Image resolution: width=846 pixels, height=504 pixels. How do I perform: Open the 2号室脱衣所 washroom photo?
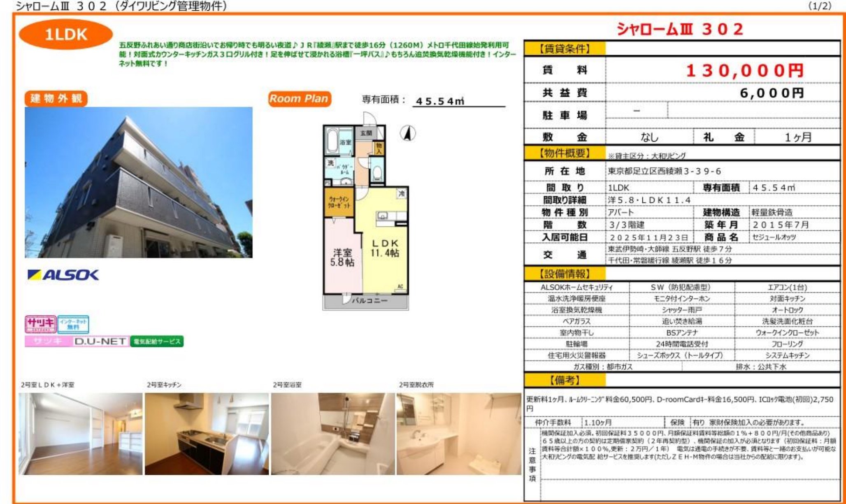point(458,434)
